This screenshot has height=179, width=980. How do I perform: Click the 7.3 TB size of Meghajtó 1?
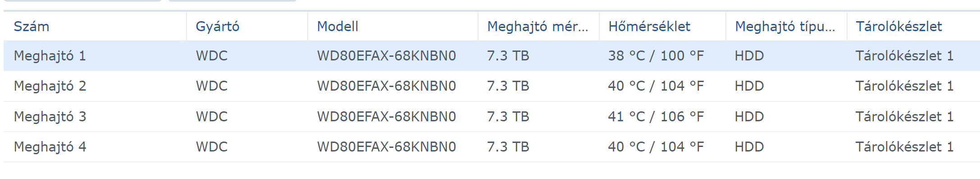[x=508, y=56]
